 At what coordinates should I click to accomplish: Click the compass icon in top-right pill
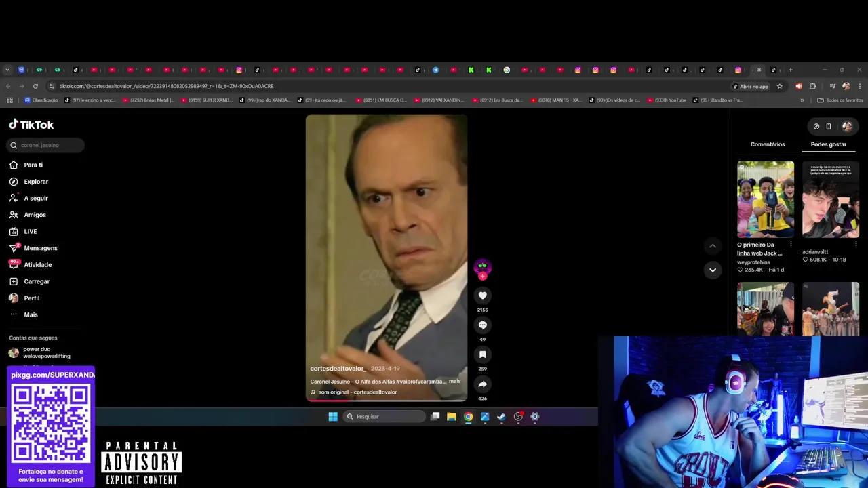click(816, 126)
